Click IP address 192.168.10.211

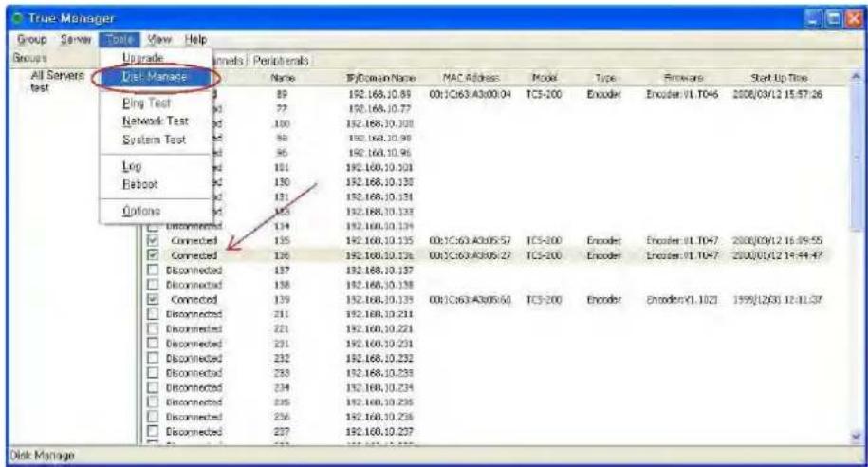(x=379, y=314)
